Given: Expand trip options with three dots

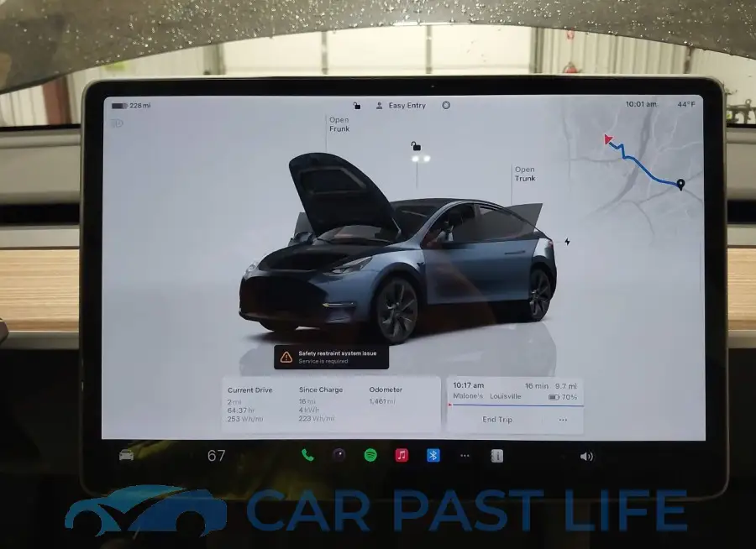Looking at the screenshot, I should (x=563, y=420).
